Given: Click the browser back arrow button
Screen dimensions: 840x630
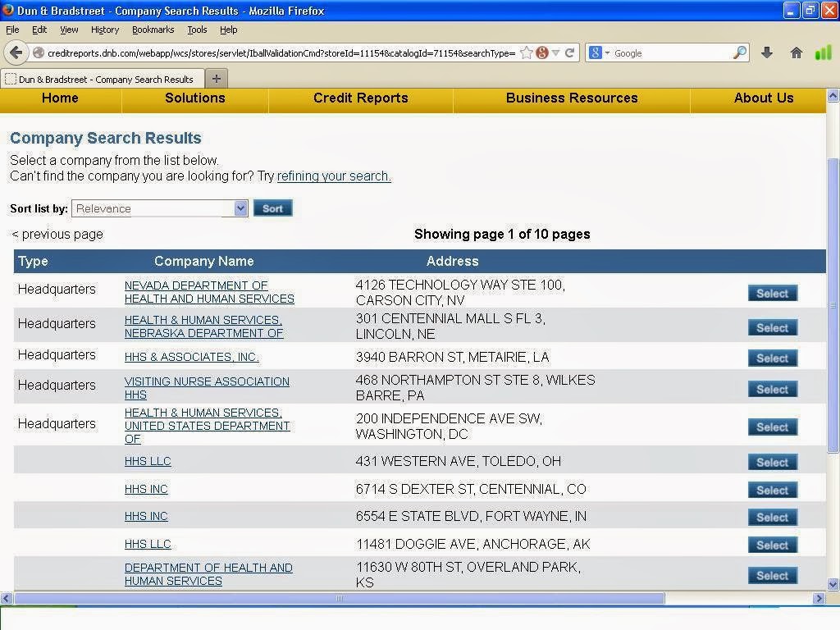Looking at the screenshot, I should tap(16, 52).
